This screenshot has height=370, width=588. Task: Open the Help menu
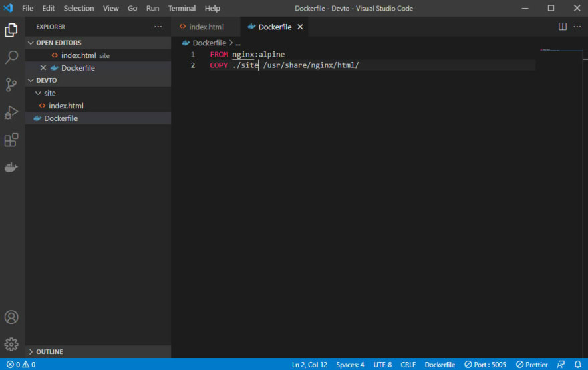(212, 8)
